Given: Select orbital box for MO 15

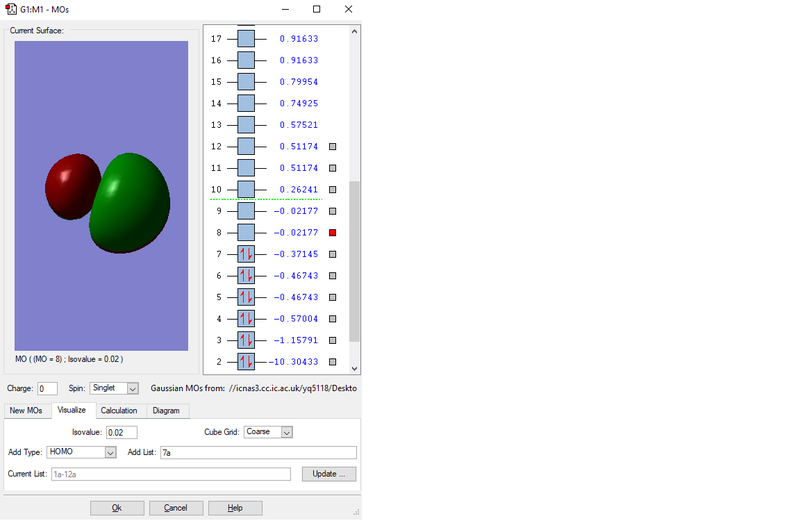Looking at the screenshot, I should (x=246, y=82).
